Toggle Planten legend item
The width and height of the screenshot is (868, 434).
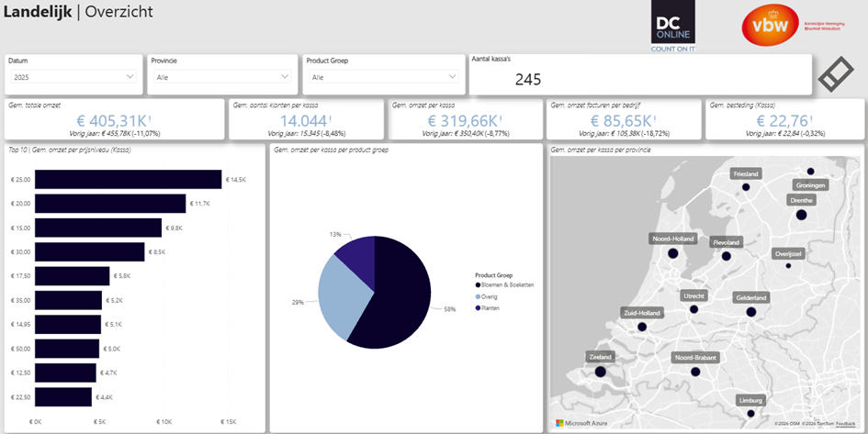click(x=492, y=308)
